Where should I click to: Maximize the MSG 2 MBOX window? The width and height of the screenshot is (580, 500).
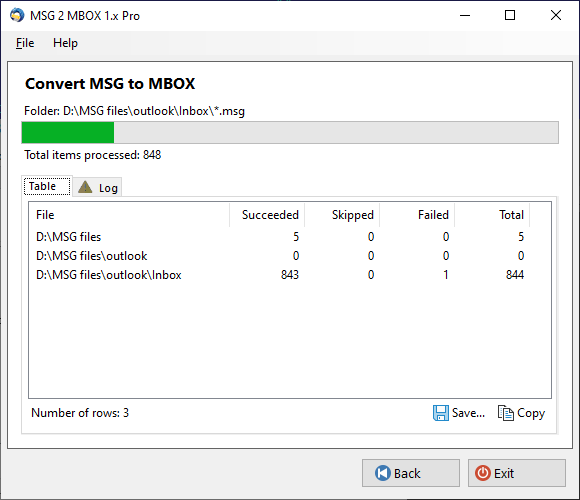pos(510,16)
